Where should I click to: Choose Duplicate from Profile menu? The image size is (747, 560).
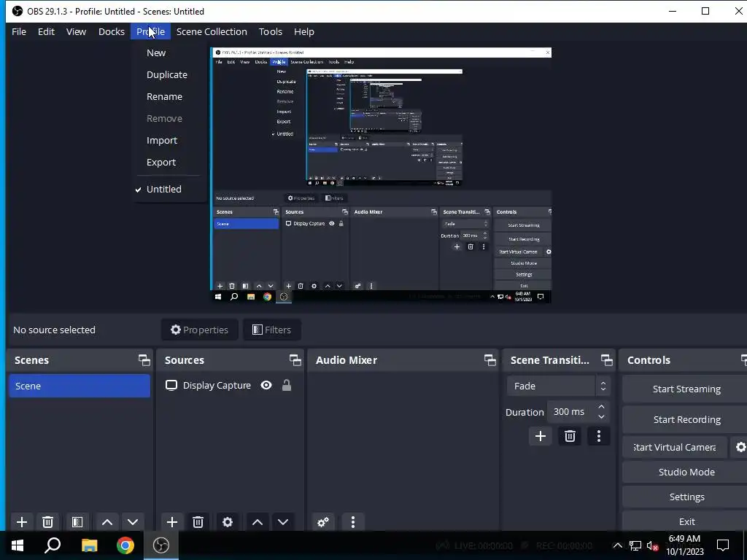click(167, 75)
